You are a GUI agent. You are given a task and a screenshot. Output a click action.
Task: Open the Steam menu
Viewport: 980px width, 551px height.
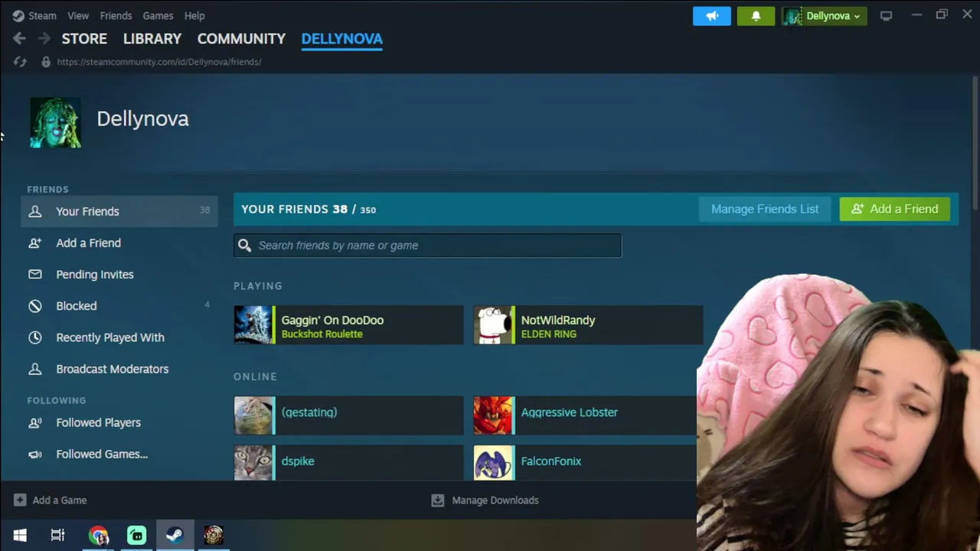[x=42, y=15]
